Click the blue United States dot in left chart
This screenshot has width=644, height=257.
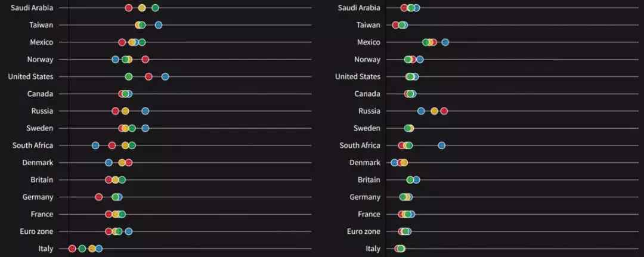[x=165, y=77]
